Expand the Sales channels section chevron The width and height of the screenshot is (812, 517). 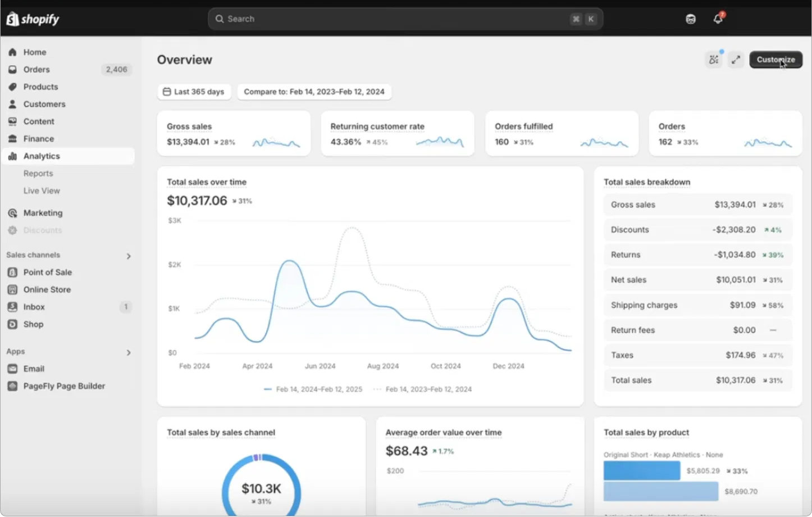click(x=129, y=256)
